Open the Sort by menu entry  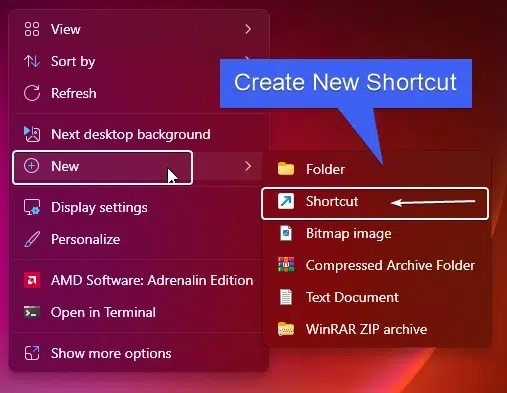click(x=139, y=61)
